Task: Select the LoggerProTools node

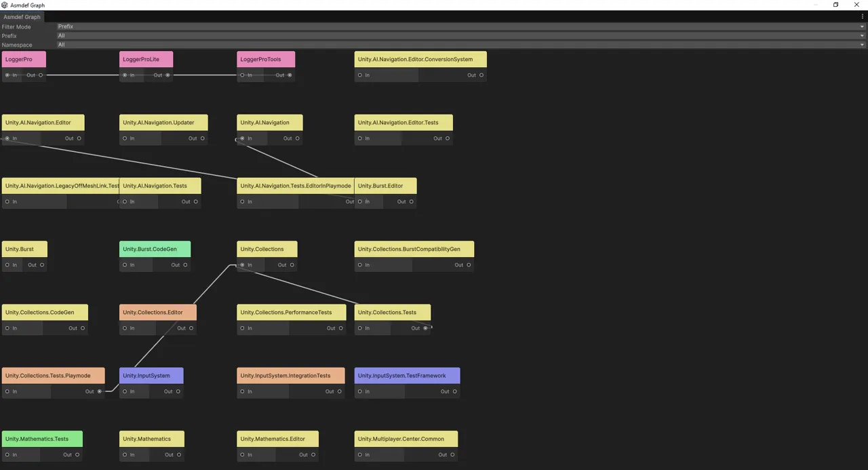Action: pos(266,59)
